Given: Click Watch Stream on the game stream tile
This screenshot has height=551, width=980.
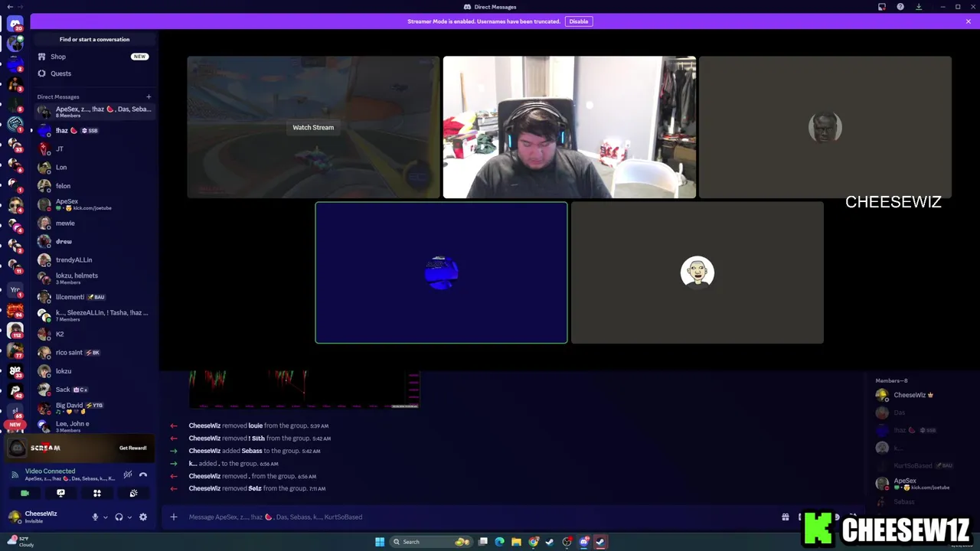Looking at the screenshot, I should click(313, 127).
